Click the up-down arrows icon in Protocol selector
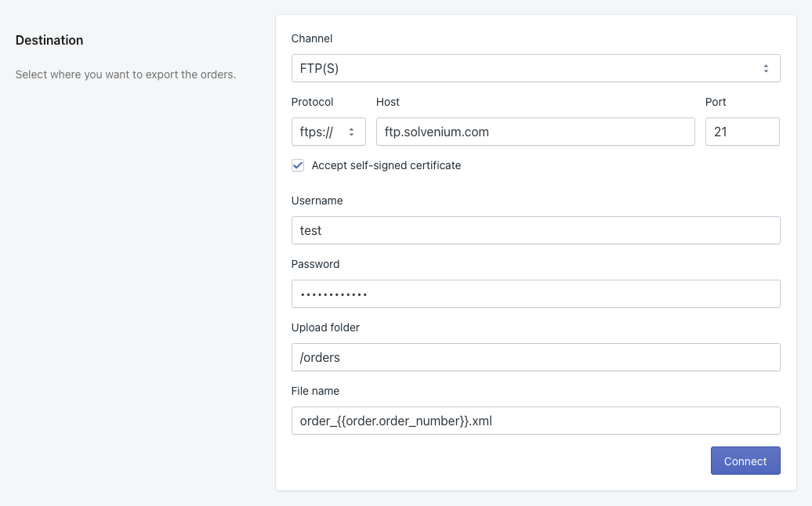 (352, 132)
